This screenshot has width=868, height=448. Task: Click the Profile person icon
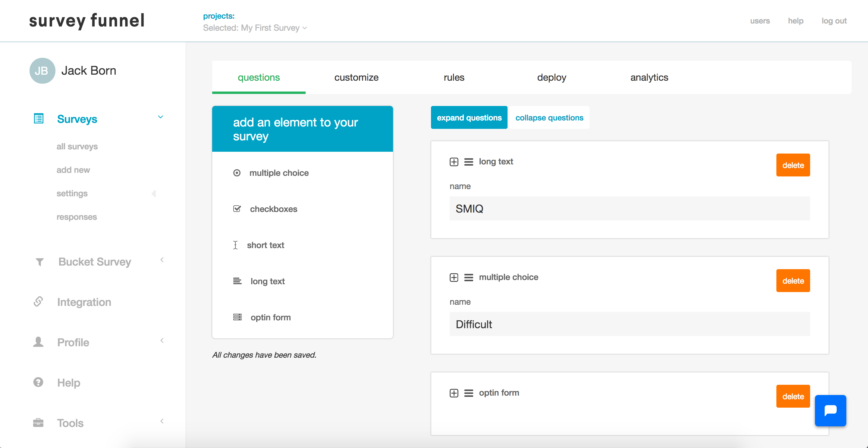(38, 342)
